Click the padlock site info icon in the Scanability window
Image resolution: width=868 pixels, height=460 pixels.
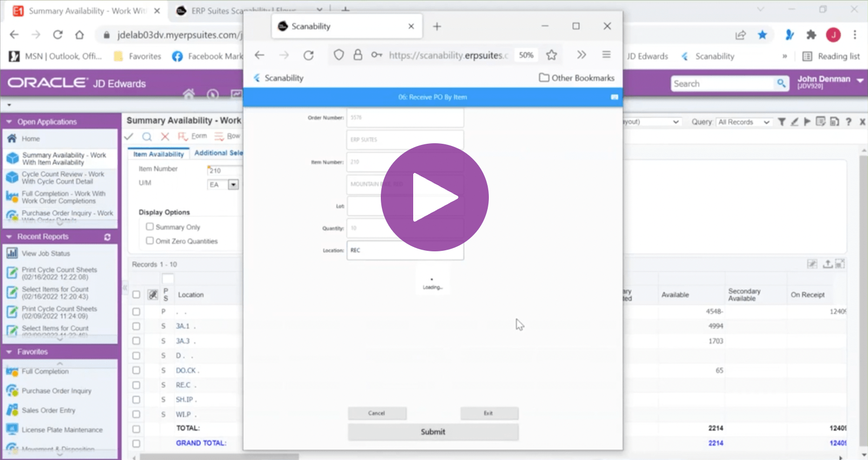(358, 55)
